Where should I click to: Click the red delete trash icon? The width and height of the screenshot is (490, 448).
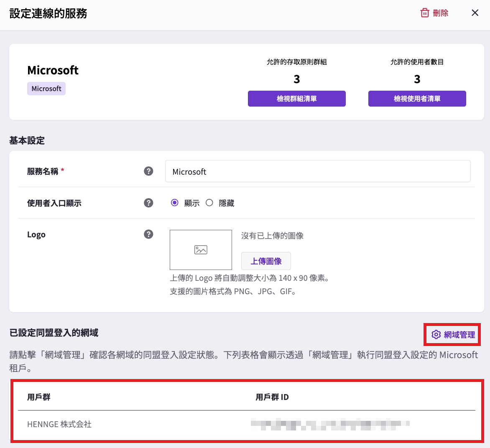(x=425, y=13)
